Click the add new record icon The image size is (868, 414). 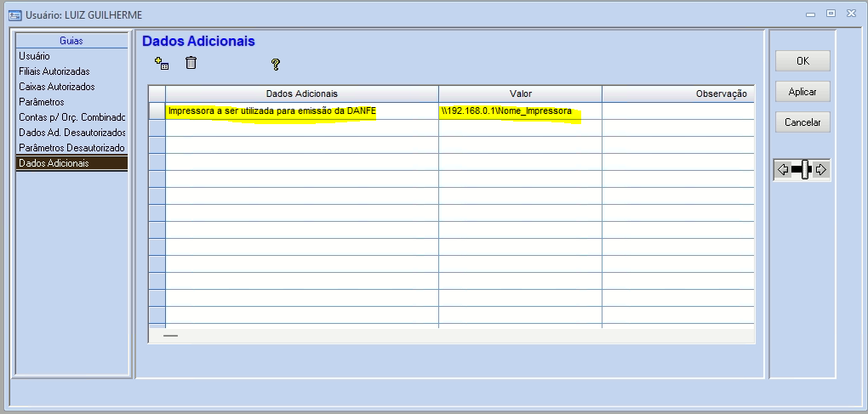coord(162,64)
